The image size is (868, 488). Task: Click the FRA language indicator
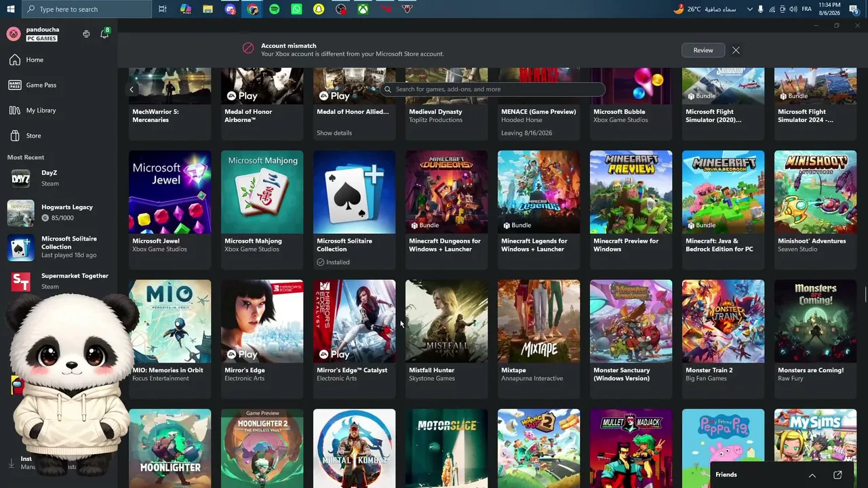point(806,9)
